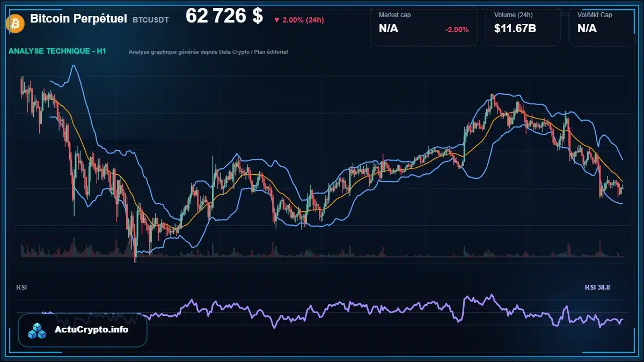Image resolution: width=644 pixels, height=362 pixels.
Task: Click the -2.00% value in Market cap card
Action: (x=457, y=29)
